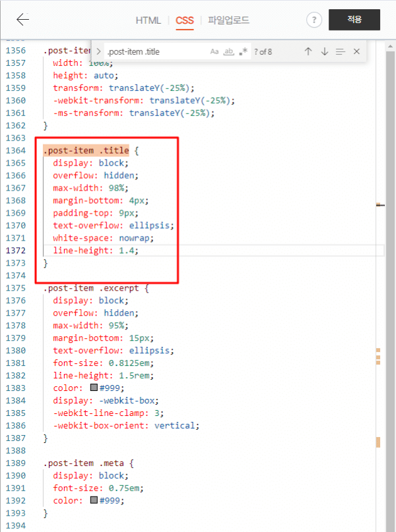The image size is (396, 532).
Task: Click -webkit-line-clamp: 3 declaration
Action: (x=108, y=413)
